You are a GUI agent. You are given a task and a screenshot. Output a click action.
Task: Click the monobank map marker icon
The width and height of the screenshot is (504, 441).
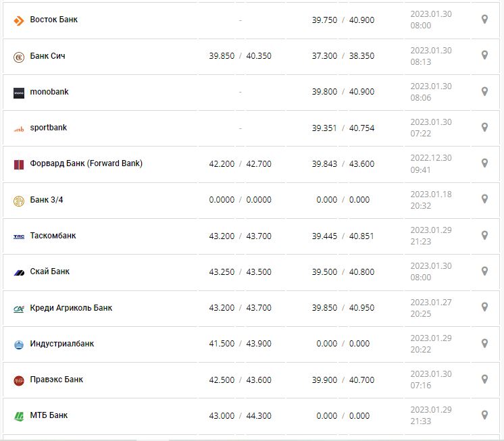click(x=484, y=91)
